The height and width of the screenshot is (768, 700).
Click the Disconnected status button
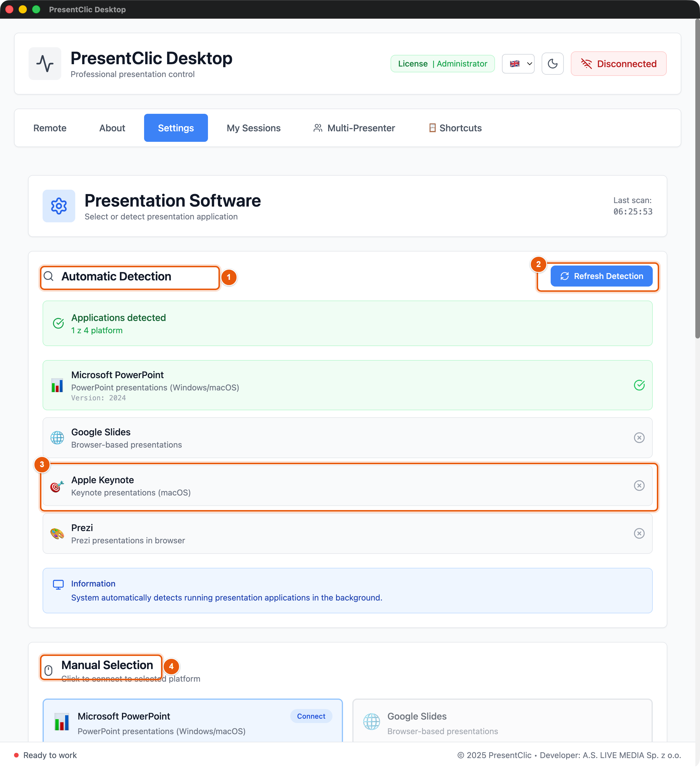619,64
